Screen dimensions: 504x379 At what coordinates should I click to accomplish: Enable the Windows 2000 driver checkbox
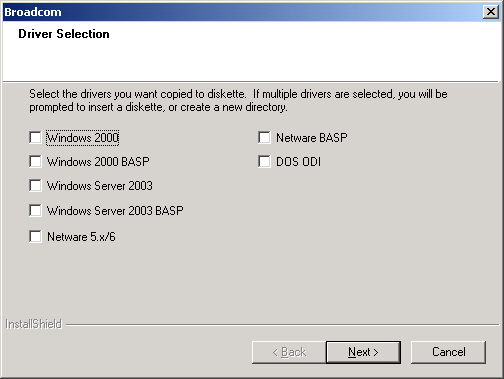[35, 137]
